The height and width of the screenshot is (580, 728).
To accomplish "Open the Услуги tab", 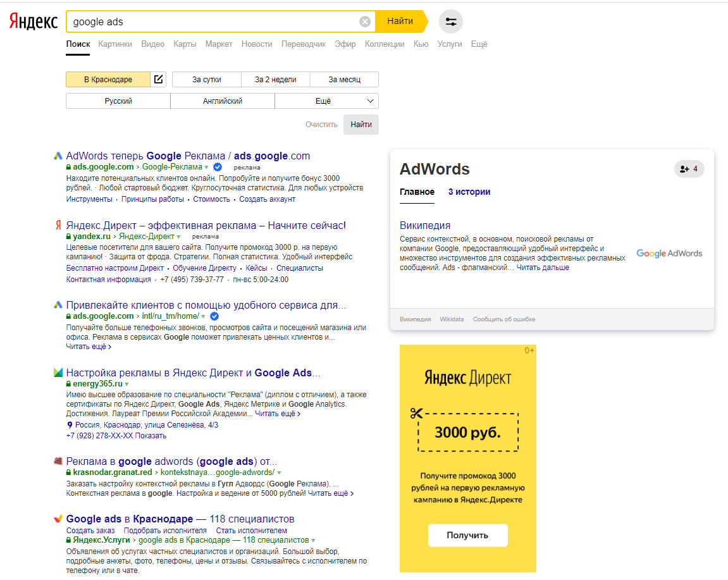I will pyautogui.click(x=450, y=44).
